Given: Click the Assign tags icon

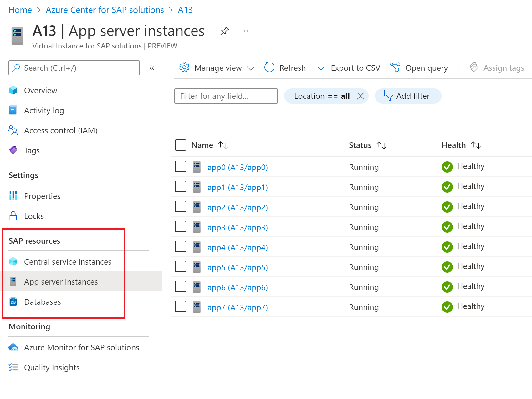Looking at the screenshot, I should [x=474, y=68].
